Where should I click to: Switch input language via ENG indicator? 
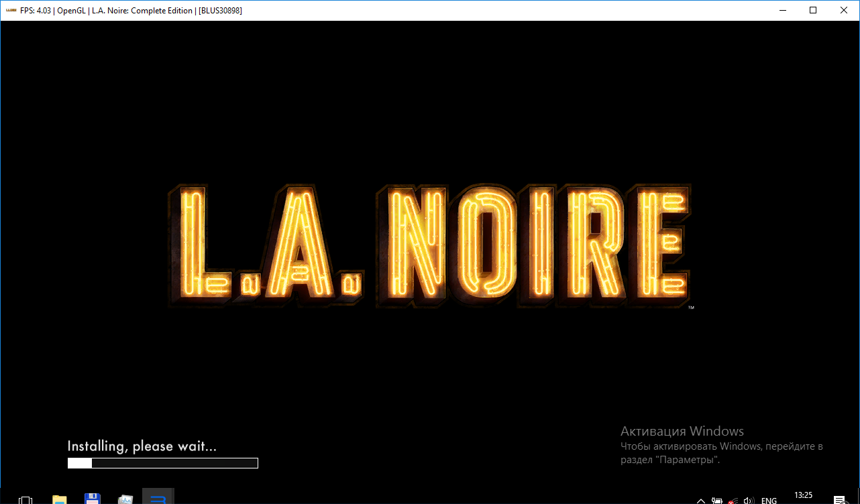tap(769, 500)
